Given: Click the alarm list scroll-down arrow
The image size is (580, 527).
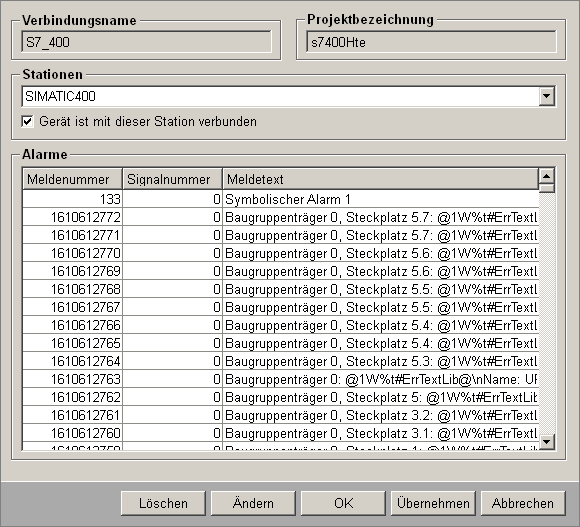Looking at the screenshot, I should coord(547,442).
